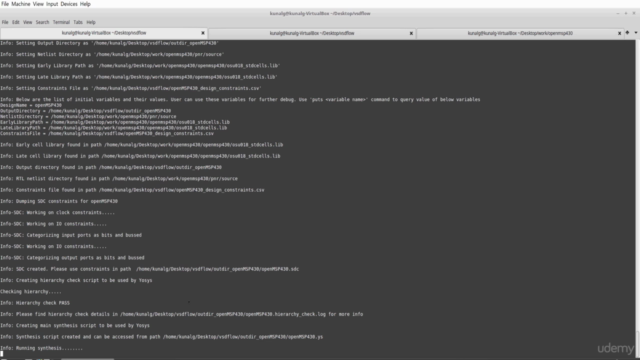Click 'Categorizing input ports as bits and bussed'
Image resolution: width=640 pixels, height=360 pixels.
[x=71, y=235]
